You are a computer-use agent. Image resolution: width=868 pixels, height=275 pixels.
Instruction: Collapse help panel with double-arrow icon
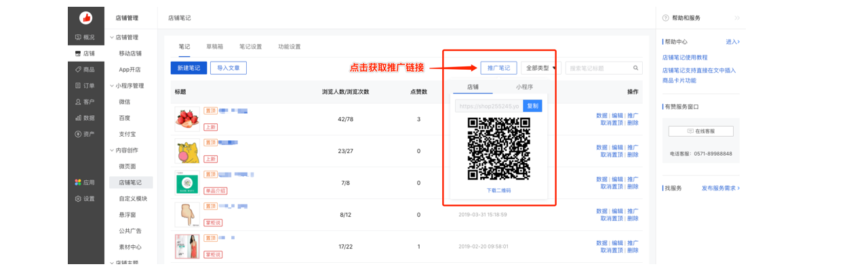pos(737,18)
